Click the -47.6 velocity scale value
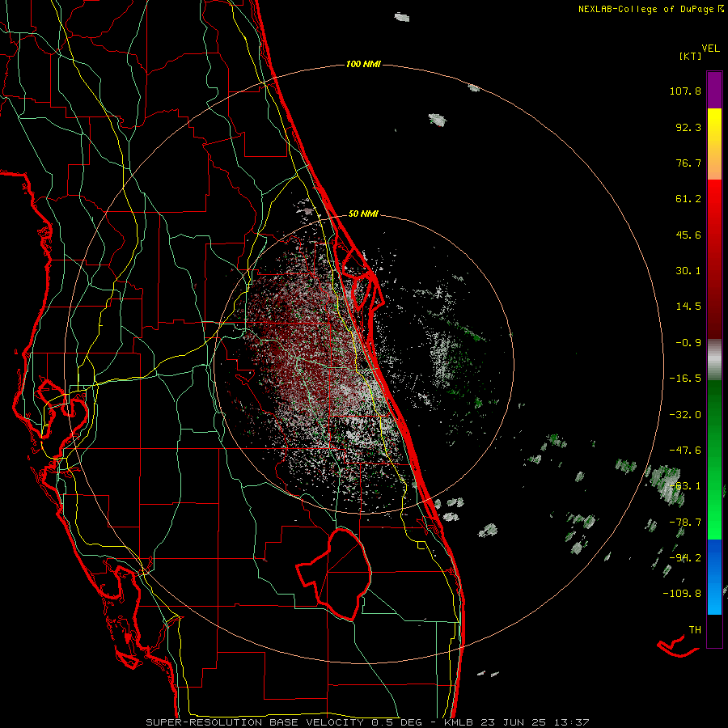 [685, 451]
